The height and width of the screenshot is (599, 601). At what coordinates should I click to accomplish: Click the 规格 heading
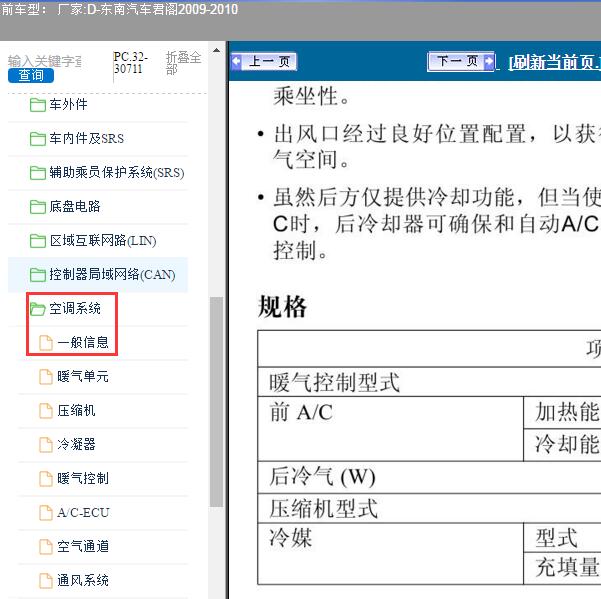coord(282,307)
